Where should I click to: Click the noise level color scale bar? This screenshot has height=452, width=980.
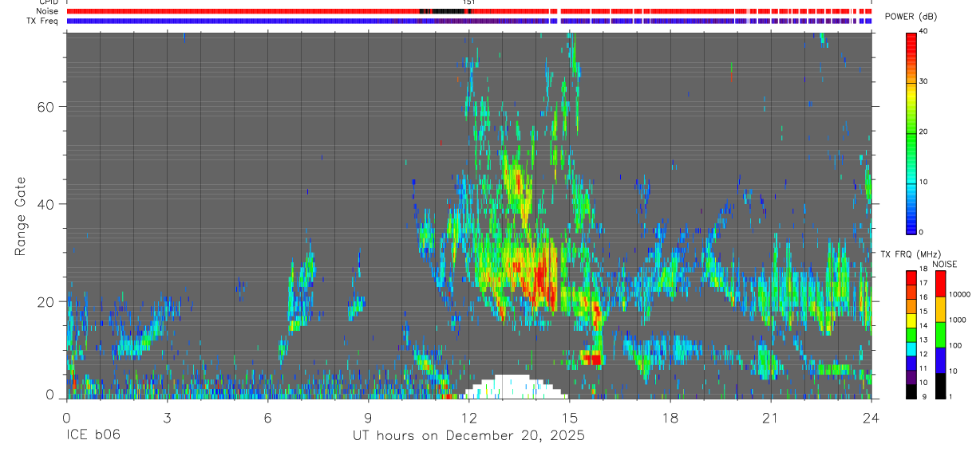(941, 335)
